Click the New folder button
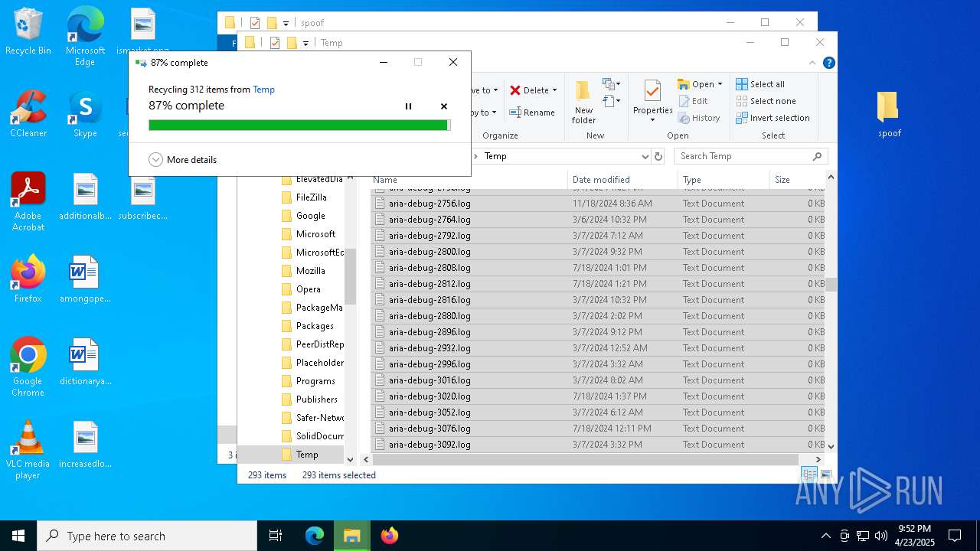This screenshot has width=980, height=551. pos(583,102)
